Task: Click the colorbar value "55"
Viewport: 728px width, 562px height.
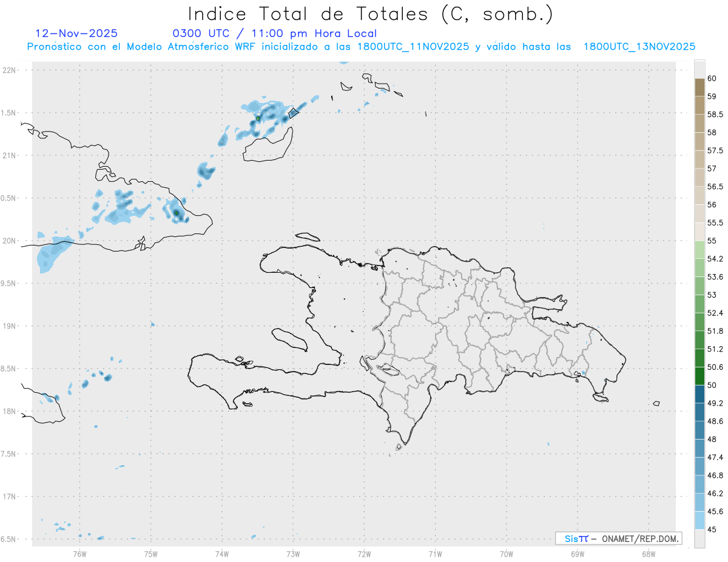Action: click(x=712, y=241)
